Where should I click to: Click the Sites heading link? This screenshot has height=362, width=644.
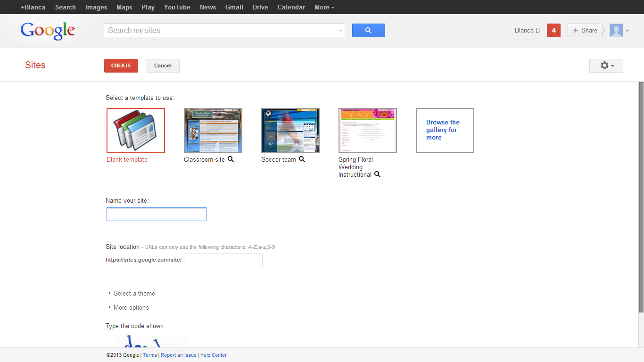click(x=35, y=65)
